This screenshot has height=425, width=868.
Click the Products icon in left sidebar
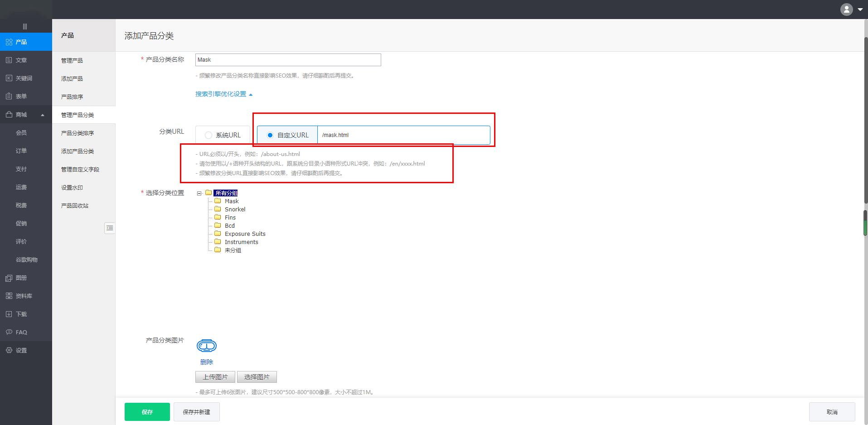point(9,42)
